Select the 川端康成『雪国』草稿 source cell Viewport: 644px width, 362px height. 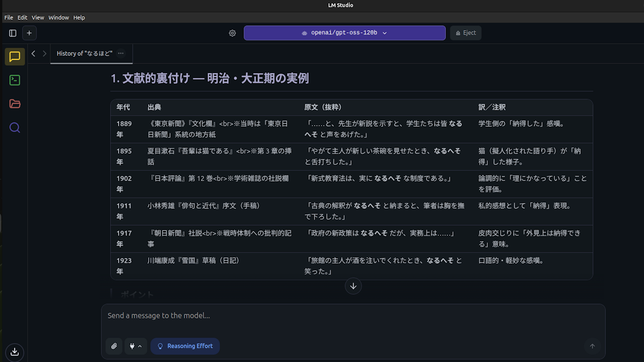pyautogui.click(x=221, y=266)
